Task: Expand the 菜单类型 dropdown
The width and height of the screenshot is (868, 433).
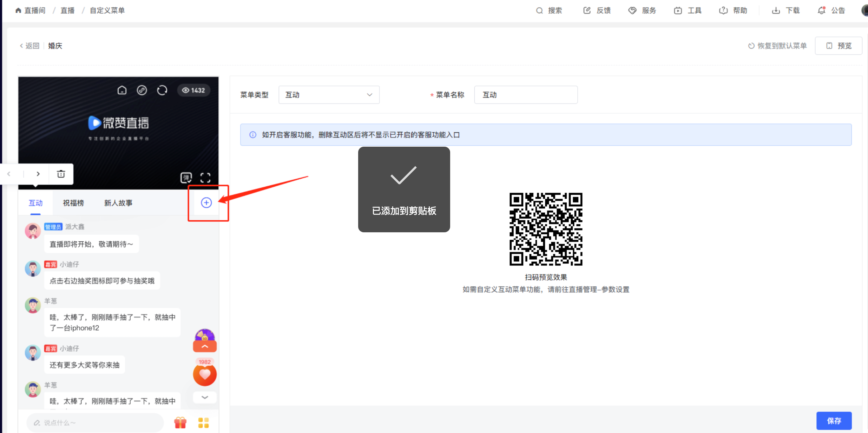Action: click(x=329, y=95)
